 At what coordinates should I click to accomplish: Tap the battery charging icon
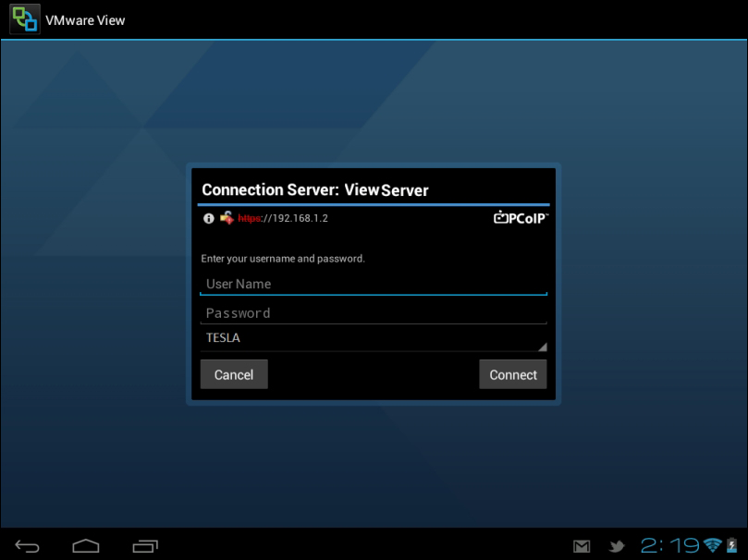pyautogui.click(x=731, y=545)
